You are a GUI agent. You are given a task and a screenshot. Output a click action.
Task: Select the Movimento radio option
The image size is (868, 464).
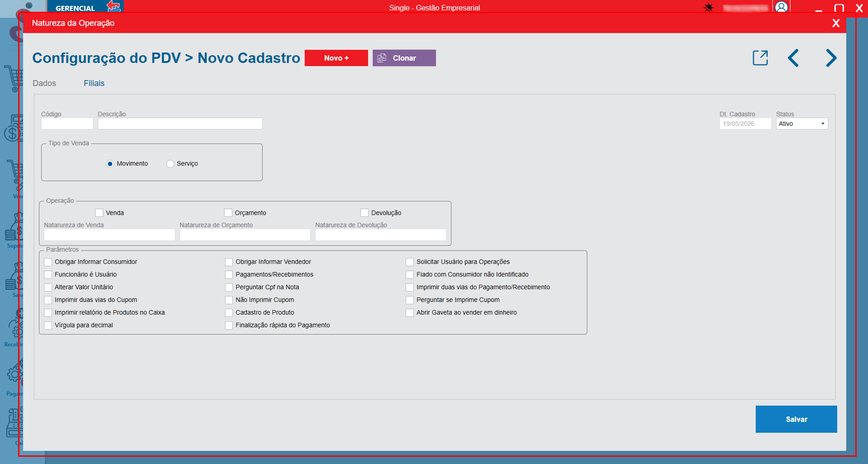coord(110,164)
